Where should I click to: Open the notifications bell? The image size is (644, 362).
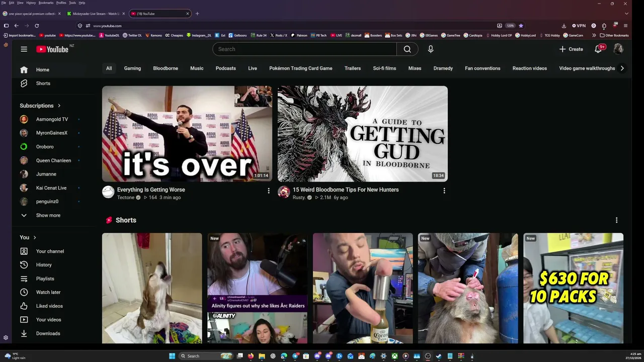(598, 49)
